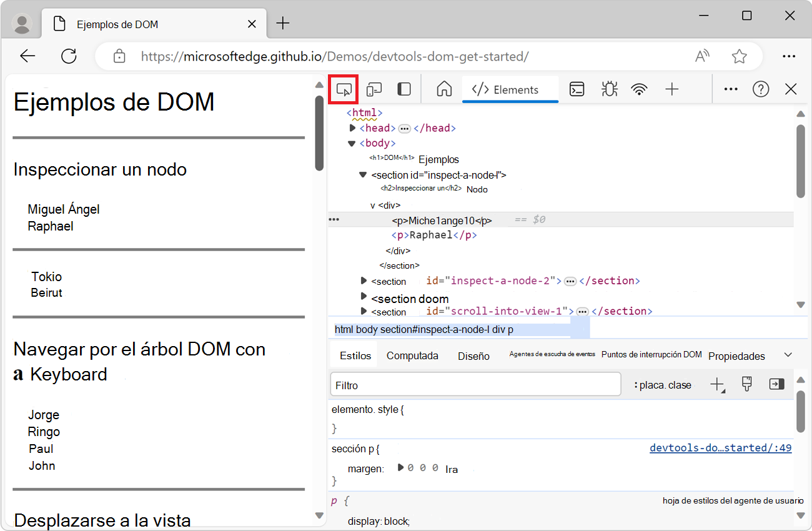Open the devtools-do…started/:49 stylesheet link
Screen dimensions: 812x531
click(x=720, y=447)
